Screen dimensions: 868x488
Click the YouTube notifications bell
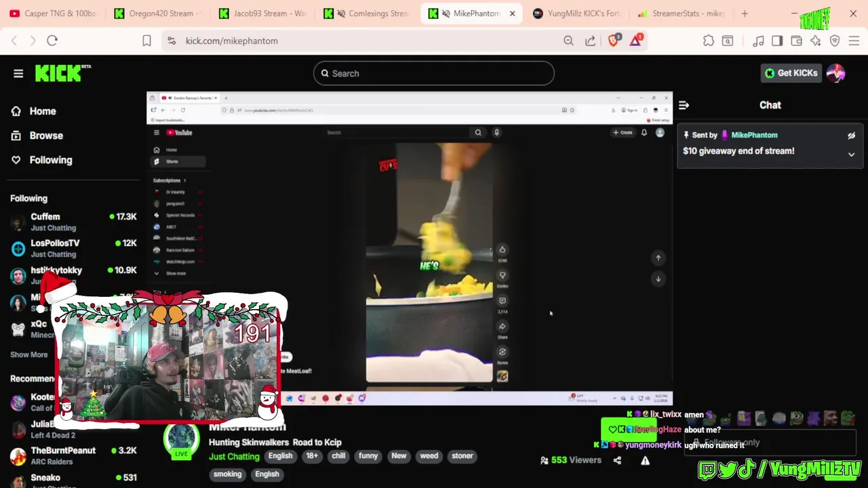click(x=644, y=133)
